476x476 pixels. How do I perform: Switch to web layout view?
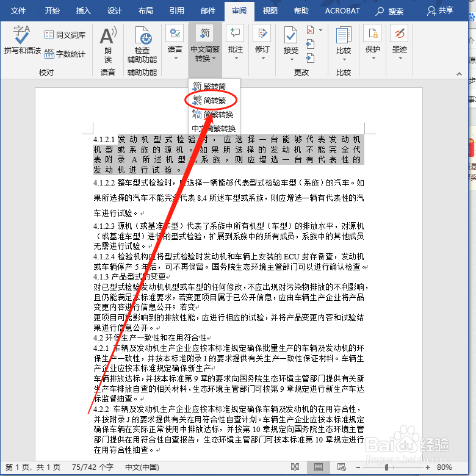(x=342, y=467)
